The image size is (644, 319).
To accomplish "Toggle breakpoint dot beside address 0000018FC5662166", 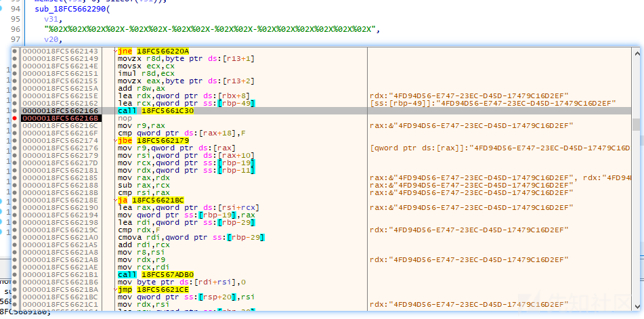I will 15,111.
